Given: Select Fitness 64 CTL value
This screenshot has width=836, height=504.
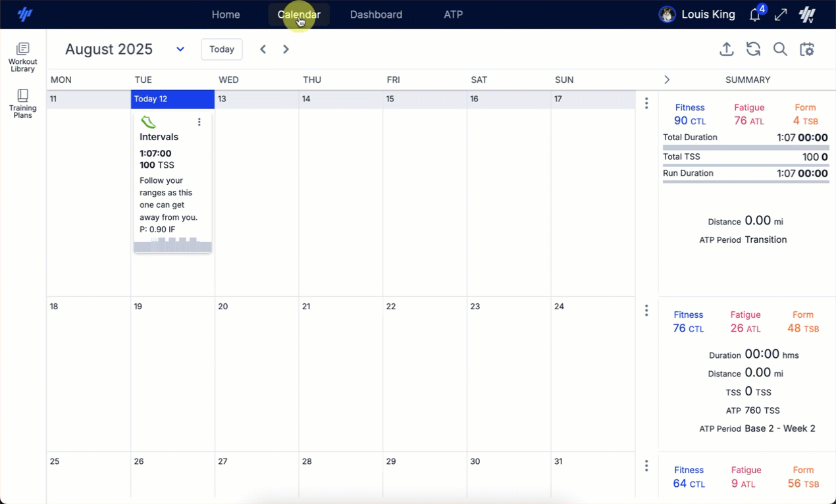Looking at the screenshot, I should click(689, 484).
